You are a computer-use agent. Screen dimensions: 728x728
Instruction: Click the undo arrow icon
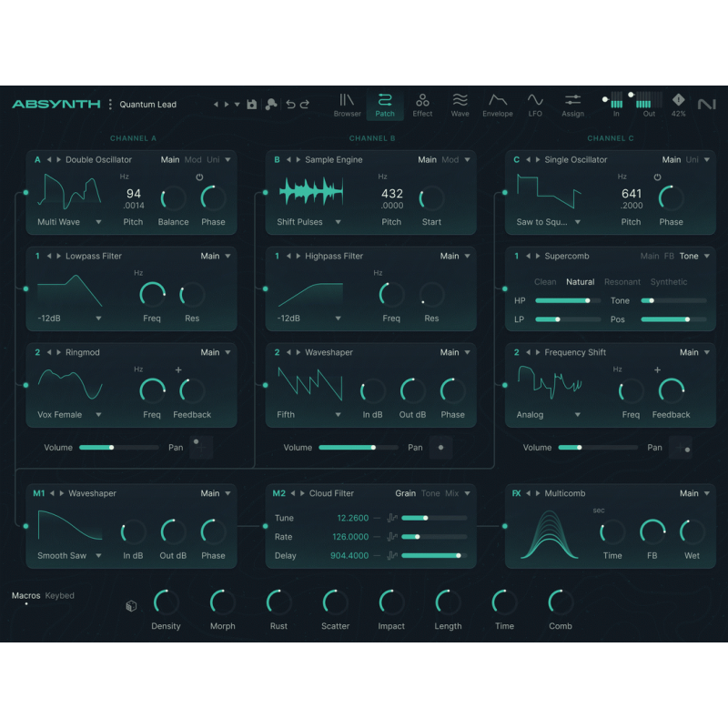290,105
